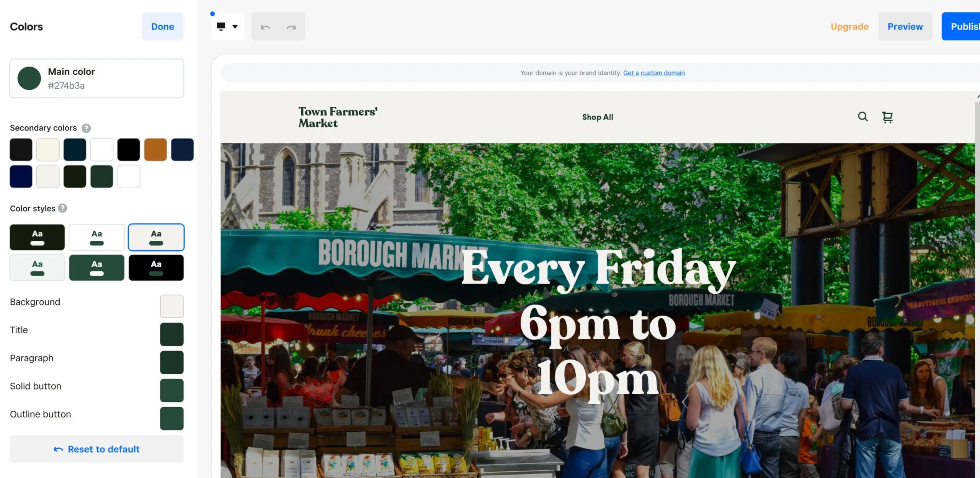Reset colors to default
The width and height of the screenshot is (980, 478).
pyautogui.click(x=96, y=449)
